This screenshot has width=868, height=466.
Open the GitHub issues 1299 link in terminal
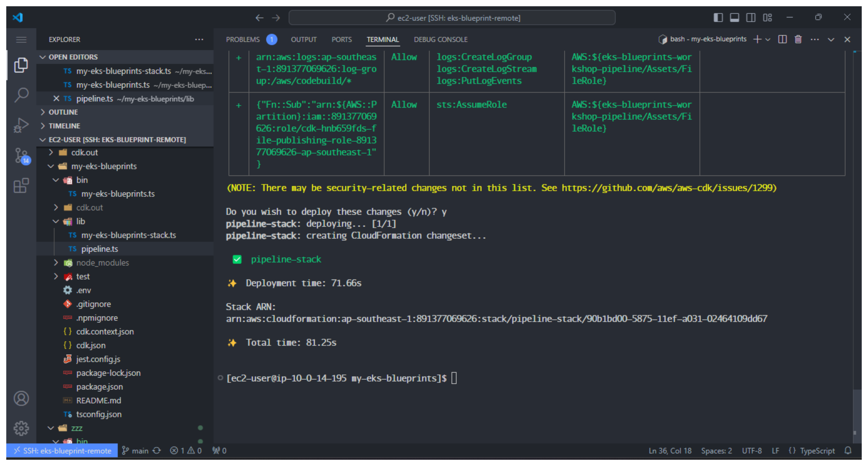click(x=667, y=188)
